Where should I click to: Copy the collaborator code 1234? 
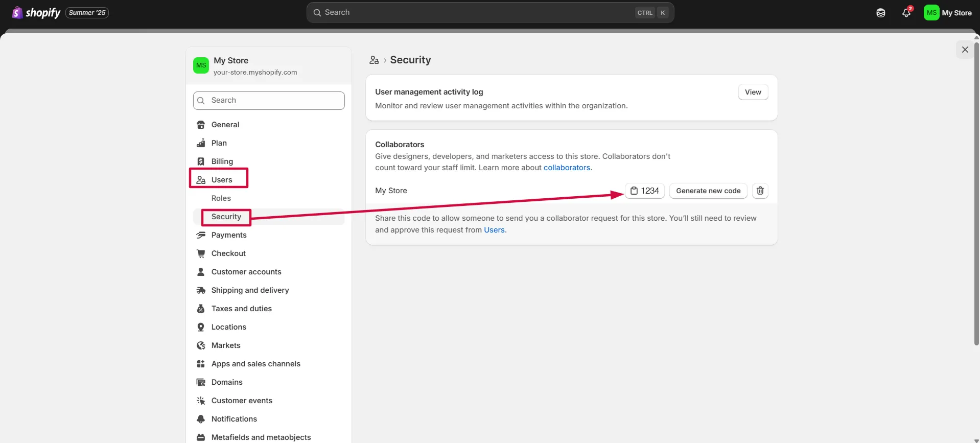point(645,191)
